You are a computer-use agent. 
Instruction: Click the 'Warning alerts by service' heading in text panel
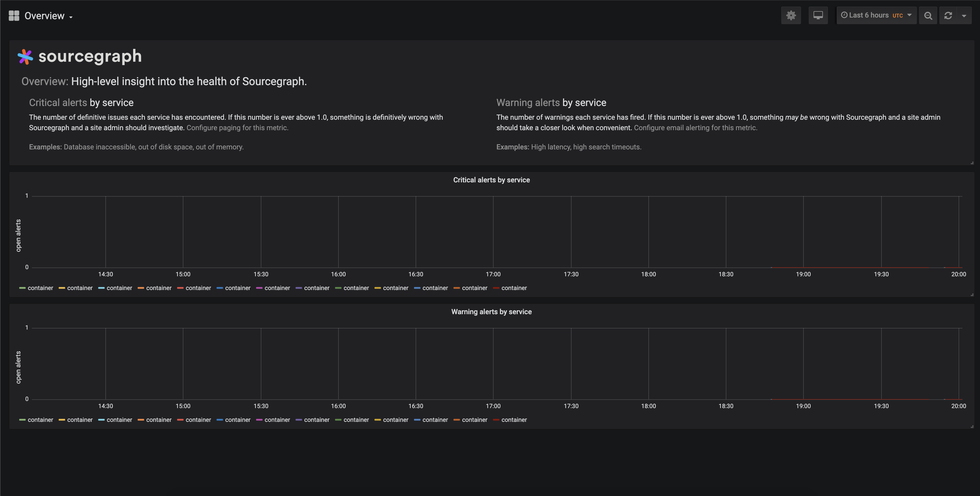[551, 102]
